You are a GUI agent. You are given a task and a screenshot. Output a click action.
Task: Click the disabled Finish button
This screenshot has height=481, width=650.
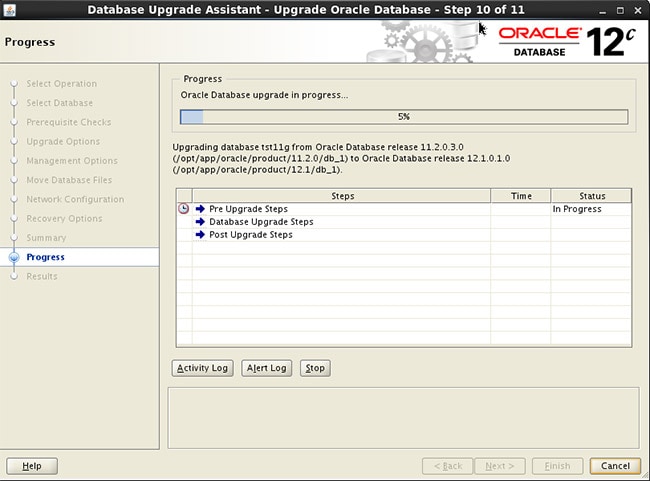(x=558, y=466)
